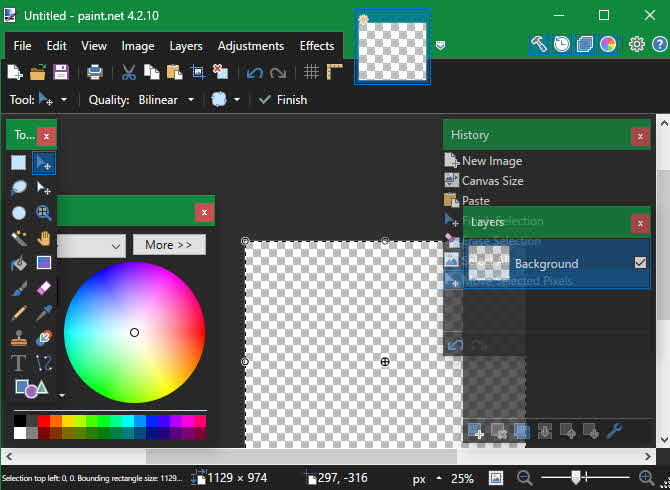This screenshot has width=670, height=490.
Task: Select the Color Picker eyedropper tool
Action: tap(44, 313)
